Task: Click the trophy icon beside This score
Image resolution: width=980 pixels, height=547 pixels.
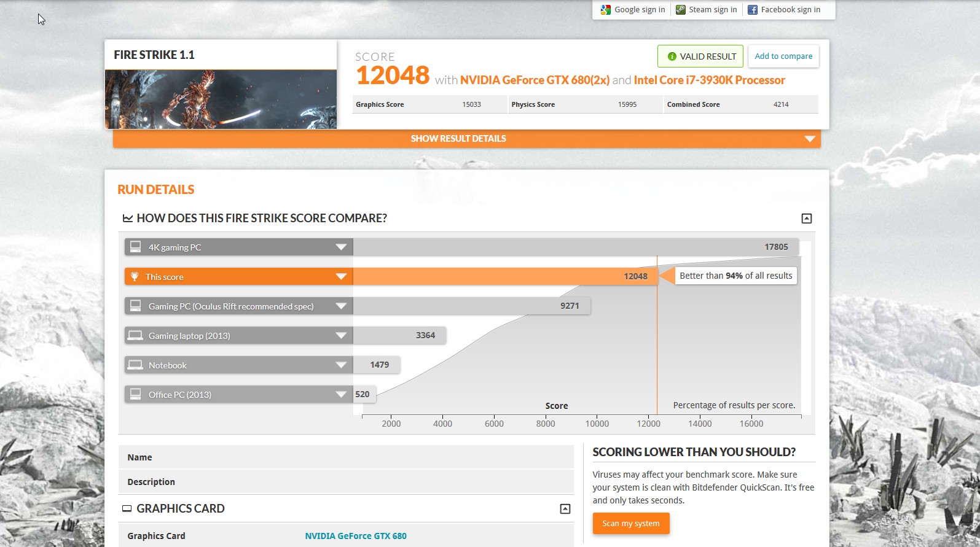Action: (x=135, y=277)
